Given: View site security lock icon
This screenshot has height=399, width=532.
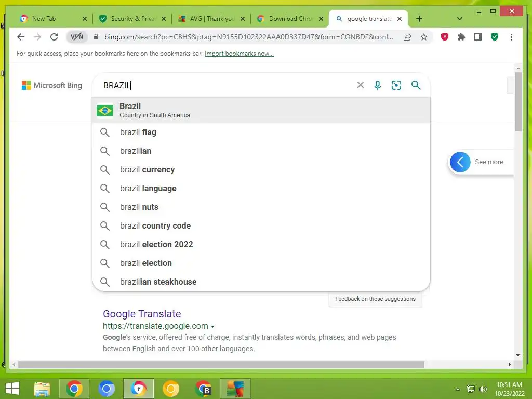Looking at the screenshot, I should click(96, 37).
